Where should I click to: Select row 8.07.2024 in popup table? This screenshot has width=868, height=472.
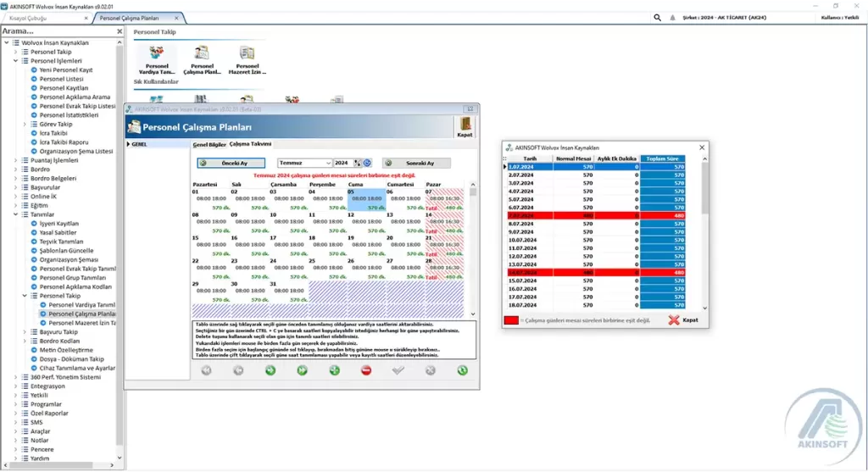click(x=596, y=224)
